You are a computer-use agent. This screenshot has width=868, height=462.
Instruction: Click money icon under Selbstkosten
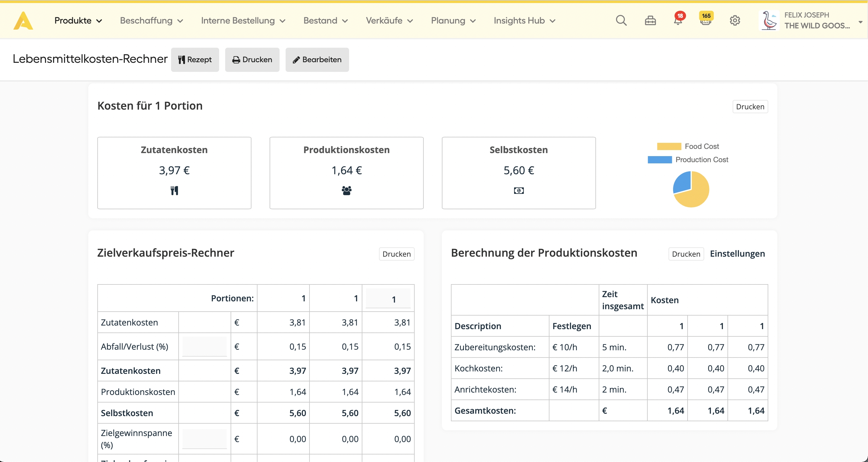(x=519, y=191)
